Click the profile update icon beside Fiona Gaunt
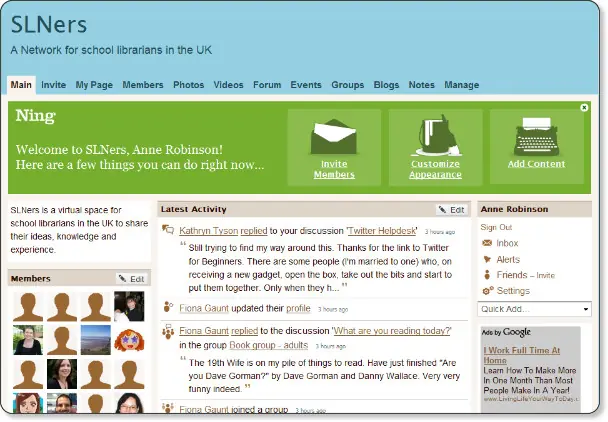The image size is (608, 422). 168,307
